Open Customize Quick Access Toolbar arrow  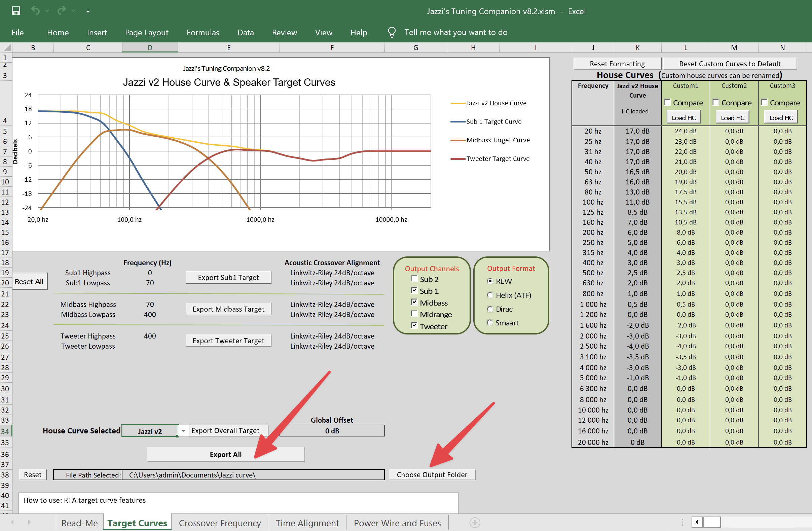(x=88, y=11)
